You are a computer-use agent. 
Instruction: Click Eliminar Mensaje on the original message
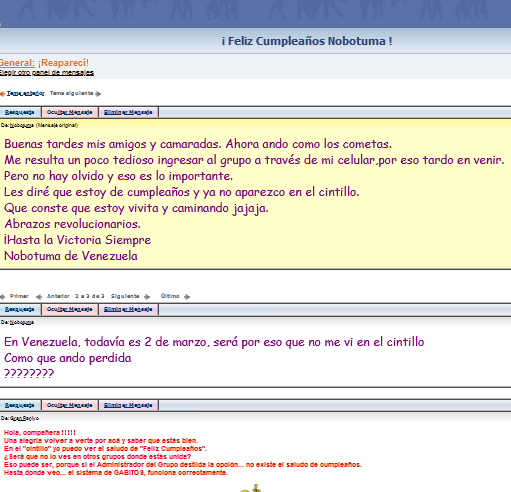(x=128, y=112)
